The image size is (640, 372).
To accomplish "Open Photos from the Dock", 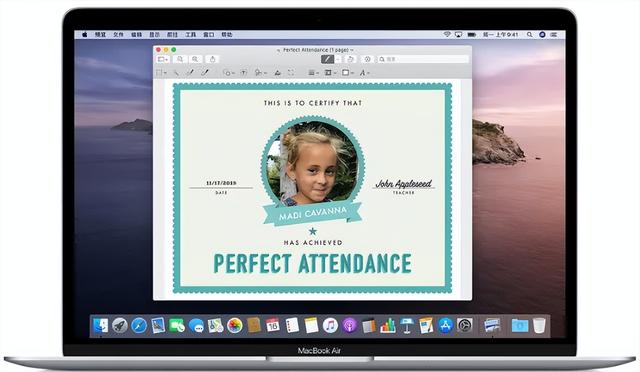I will 235,325.
